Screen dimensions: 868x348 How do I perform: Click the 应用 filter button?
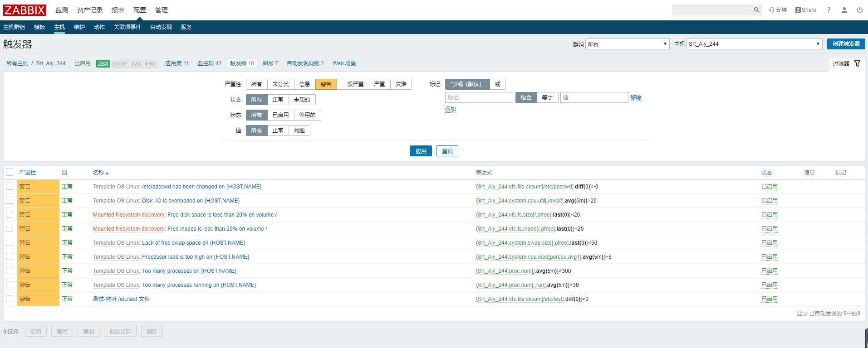point(421,151)
